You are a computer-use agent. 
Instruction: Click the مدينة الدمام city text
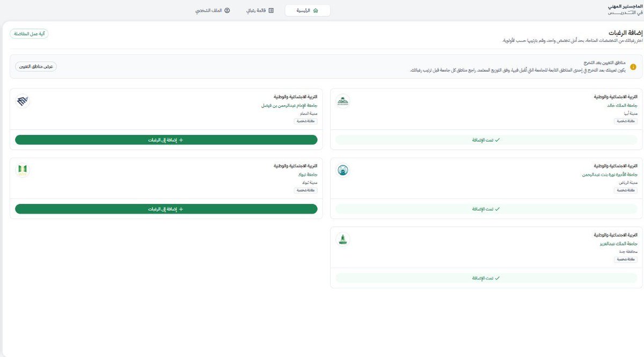pyautogui.click(x=309, y=113)
